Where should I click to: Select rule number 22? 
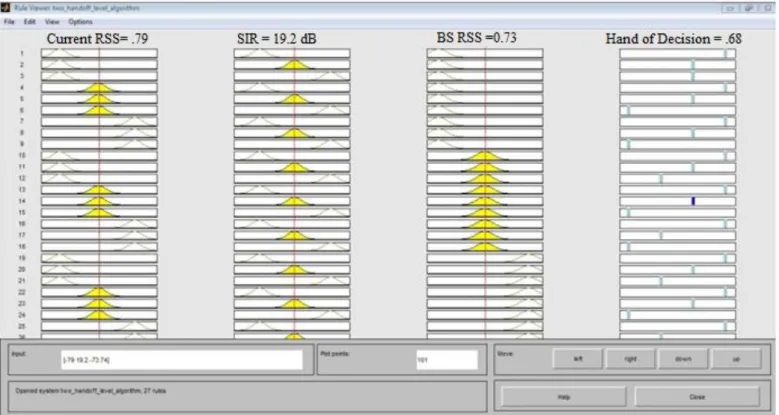[x=22, y=292]
